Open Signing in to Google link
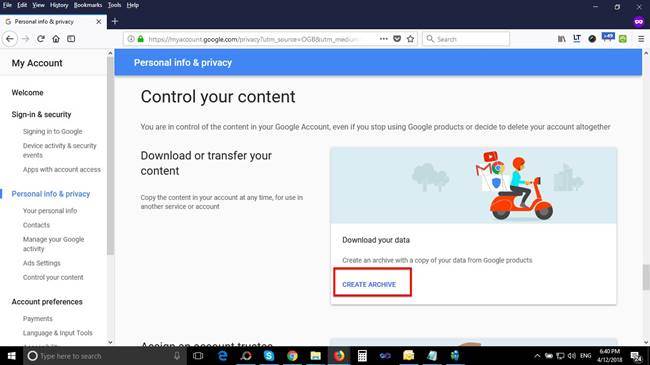Screen dimensions: 650x365 click(x=53, y=131)
